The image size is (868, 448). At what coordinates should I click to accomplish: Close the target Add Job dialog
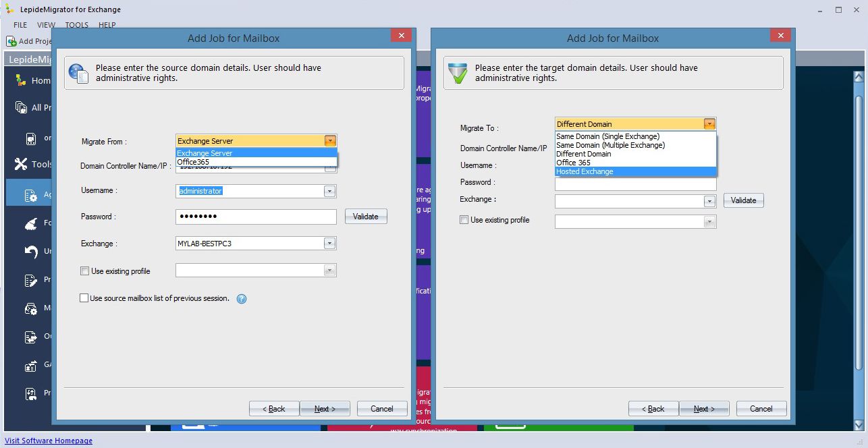pos(780,36)
